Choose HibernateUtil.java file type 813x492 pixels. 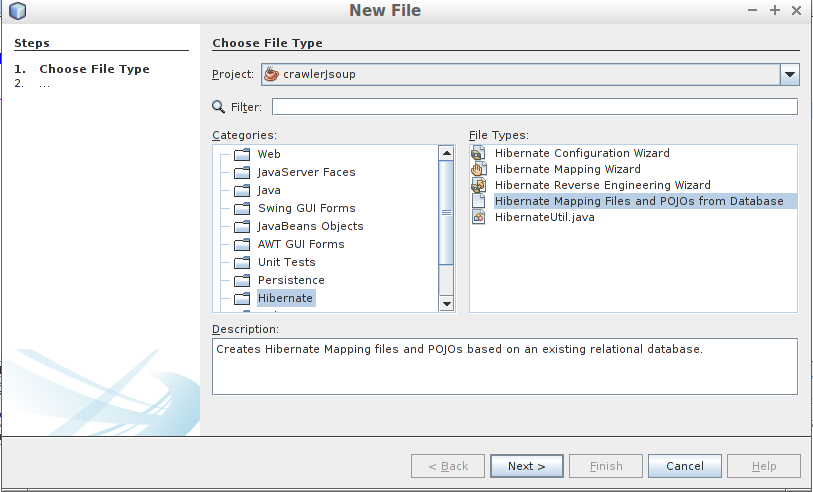[544, 217]
